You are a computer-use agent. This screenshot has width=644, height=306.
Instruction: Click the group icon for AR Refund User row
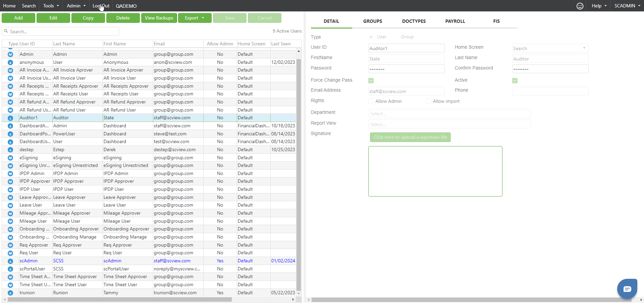pos(10,110)
